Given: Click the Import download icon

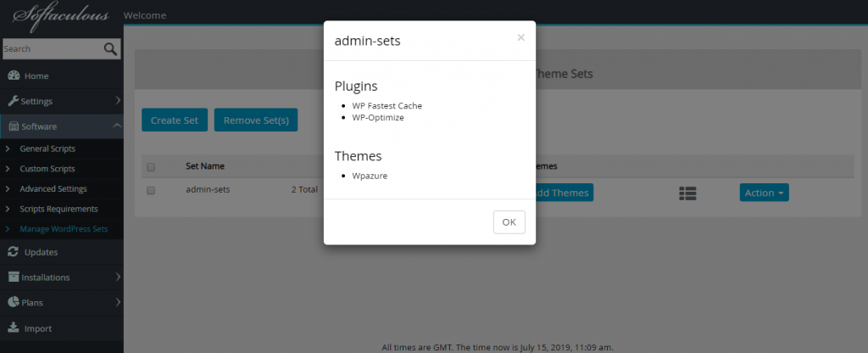Looking at the screenshot, I should [14, 328].
